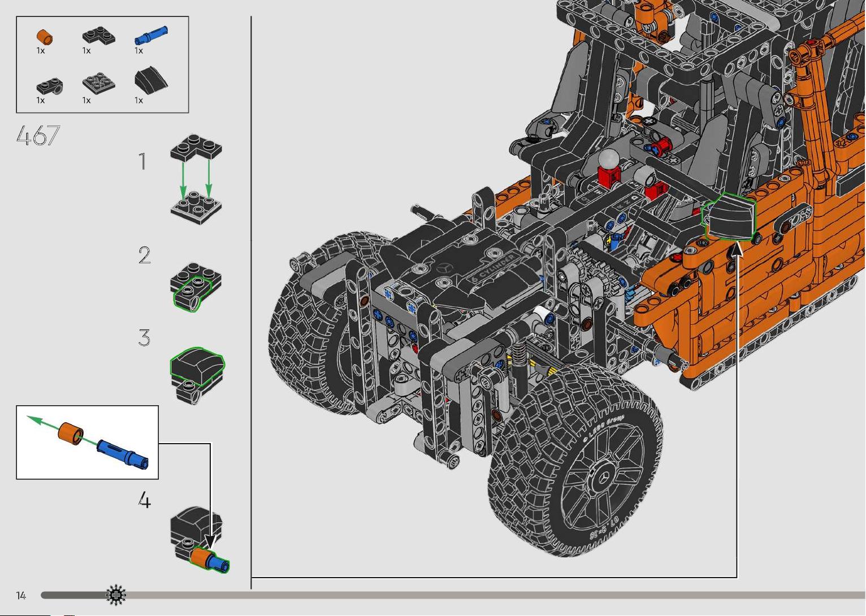Click the "1x" count under the orange bush

click(x=41, y=50)
